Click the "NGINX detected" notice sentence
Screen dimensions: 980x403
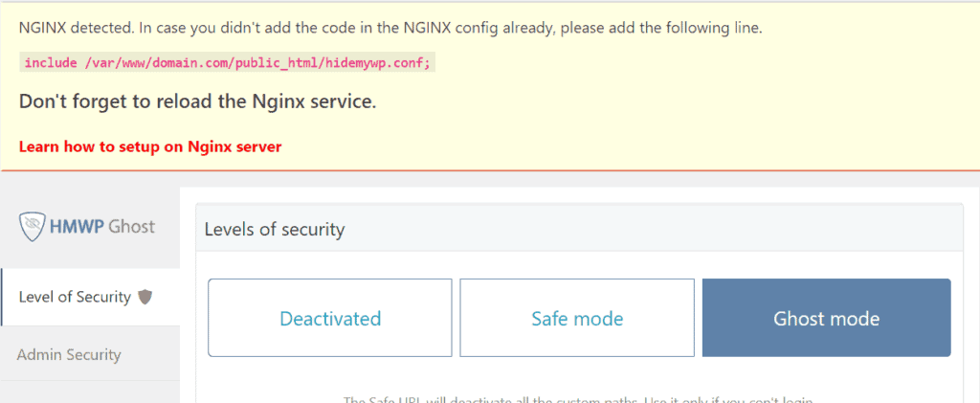390,28
